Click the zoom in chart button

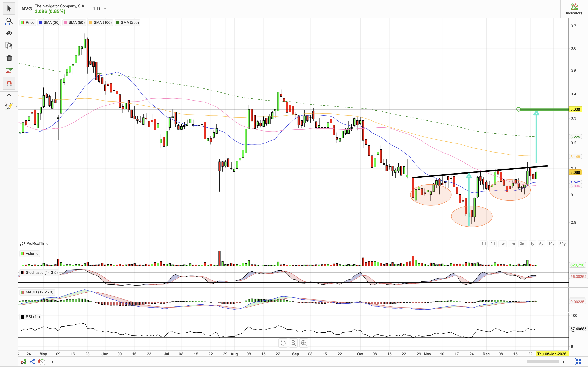(x=304, y=343)
